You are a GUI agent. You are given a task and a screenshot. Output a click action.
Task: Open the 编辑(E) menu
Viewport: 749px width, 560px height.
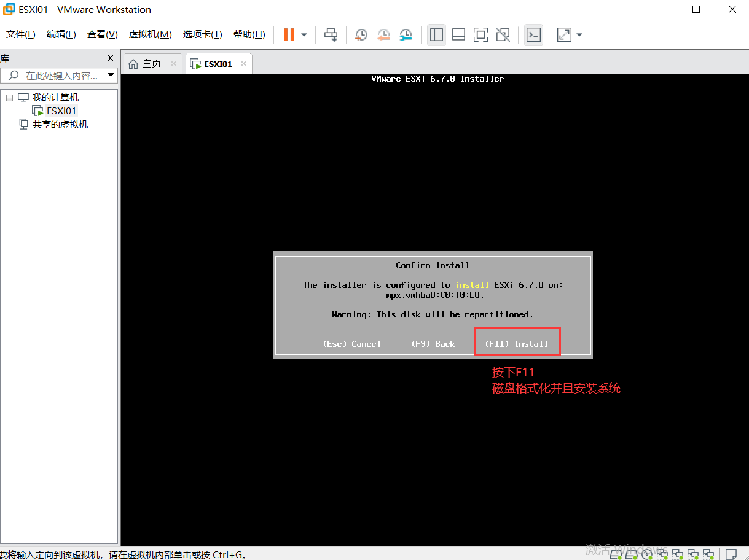click(x=61, y=34)
